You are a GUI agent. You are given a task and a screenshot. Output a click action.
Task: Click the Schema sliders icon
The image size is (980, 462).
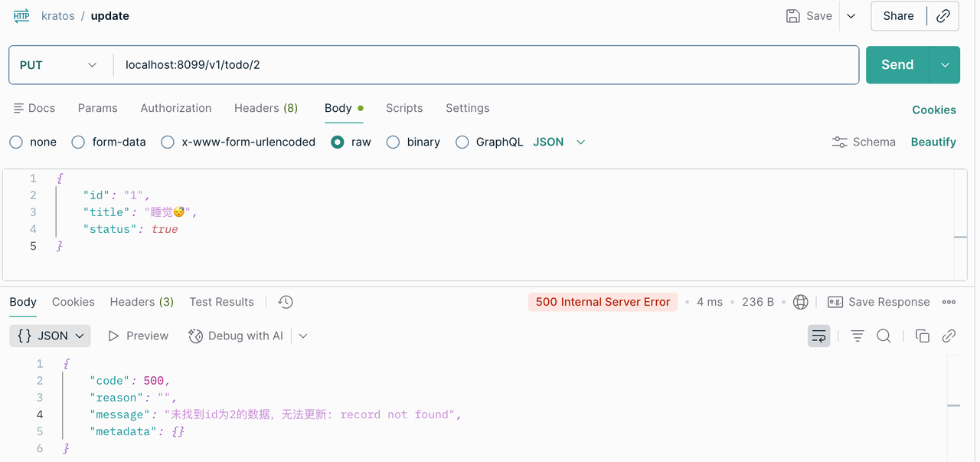[x=840, y=142]
